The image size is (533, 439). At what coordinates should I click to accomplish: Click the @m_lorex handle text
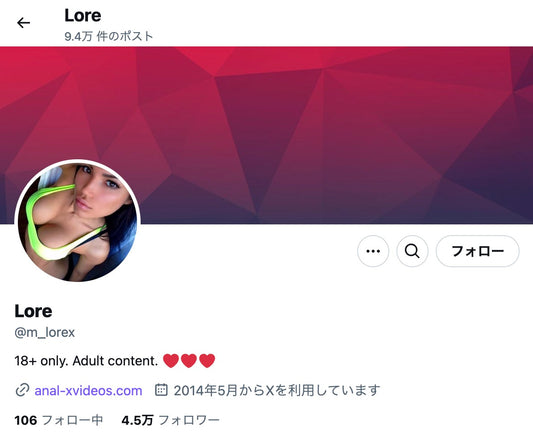coord(45,332)
